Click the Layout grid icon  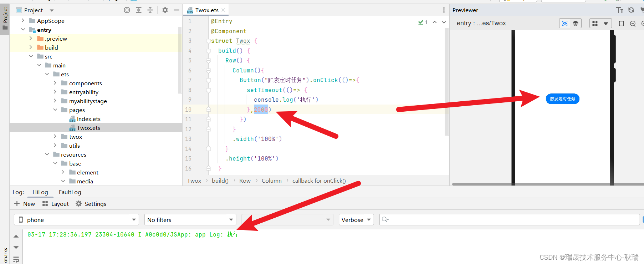point(45,204)
